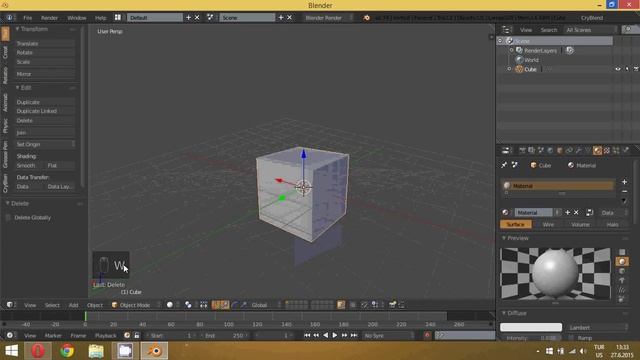Expand the Cube object in outliner

(x=509, y=69)
